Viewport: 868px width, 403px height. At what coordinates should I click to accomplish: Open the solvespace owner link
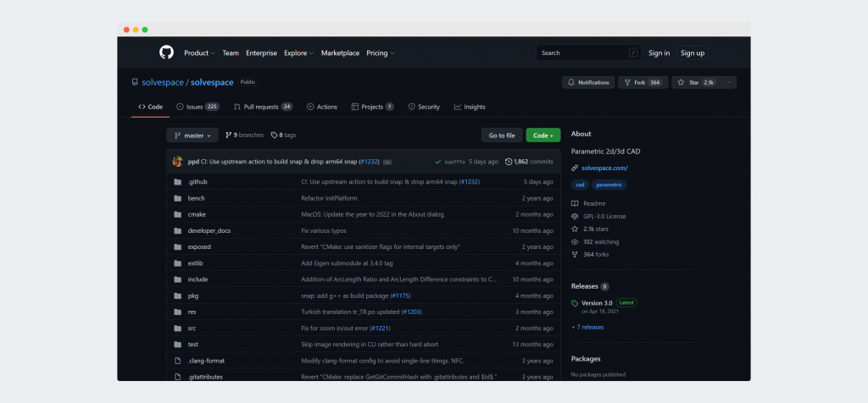pos(162,82)
